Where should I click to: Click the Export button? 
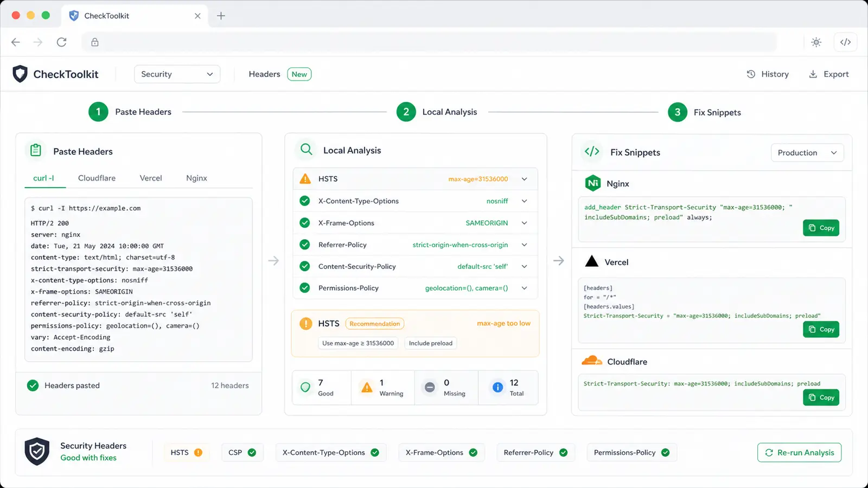click(828, 74)
